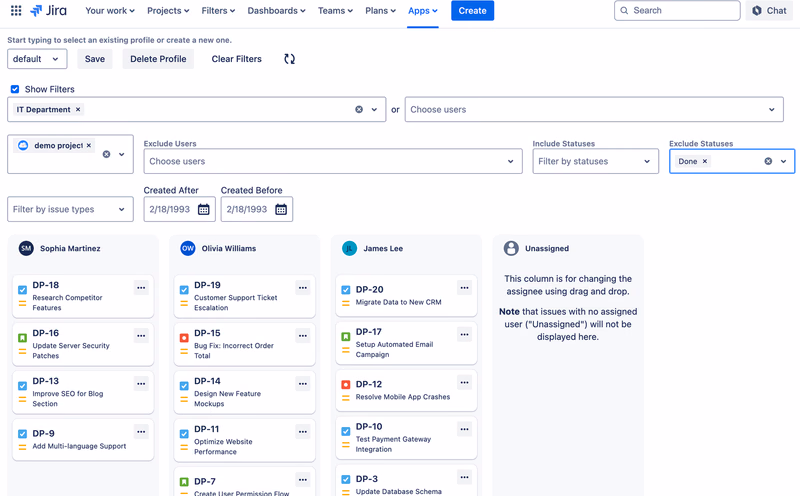The image size is (800, 496).
Task: Open issue DP-7 Create User Permission Flow
Action: pyautogui.click(x=244, y=482)
